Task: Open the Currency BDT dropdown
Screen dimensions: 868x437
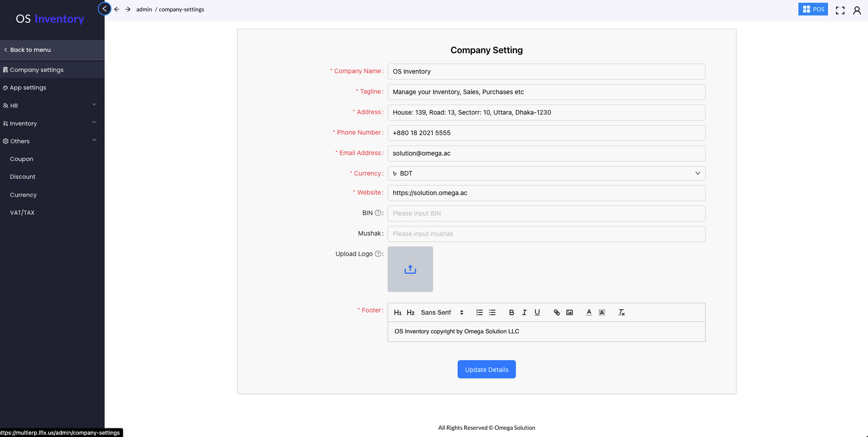Action: pyautogui.click(x=546, y=173)
